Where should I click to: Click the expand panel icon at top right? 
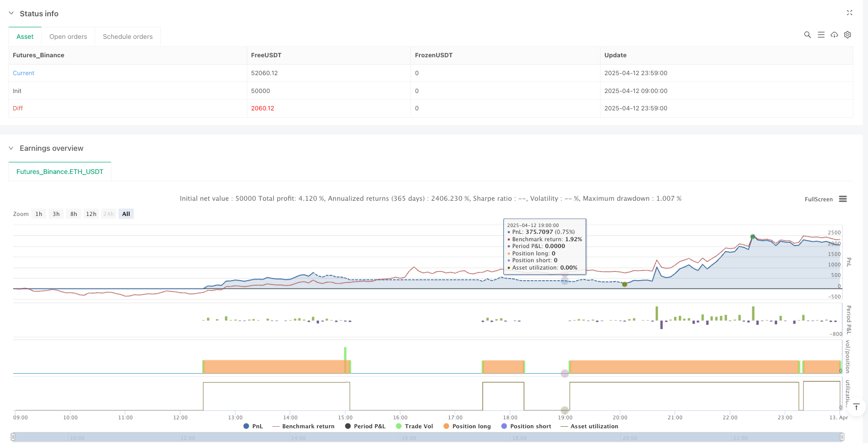(850, 13)
